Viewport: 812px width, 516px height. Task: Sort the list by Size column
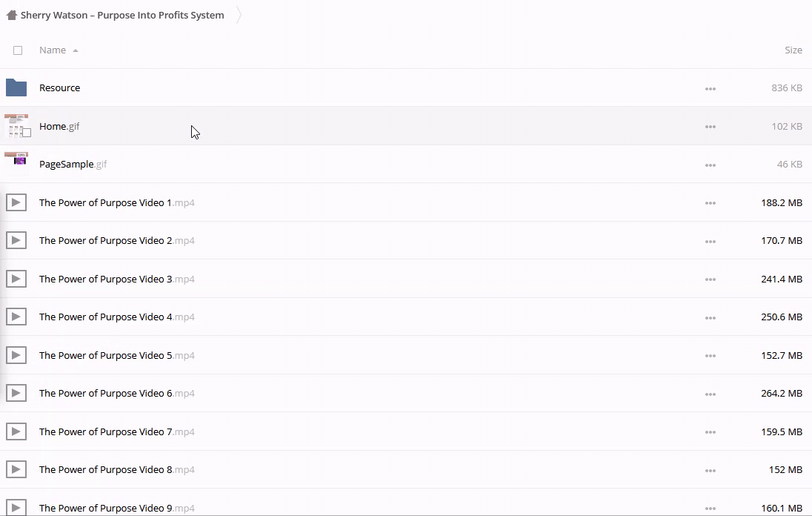click(x=793, y=50)
